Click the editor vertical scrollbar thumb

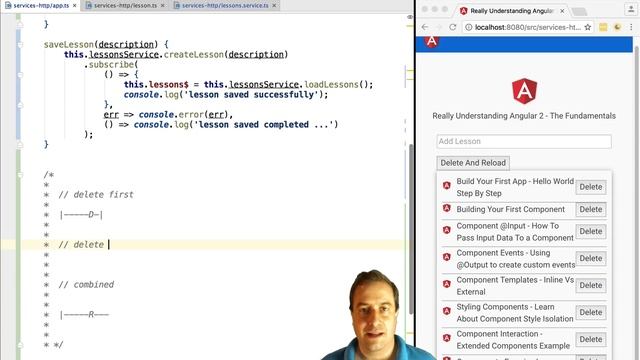click(411, 229)
